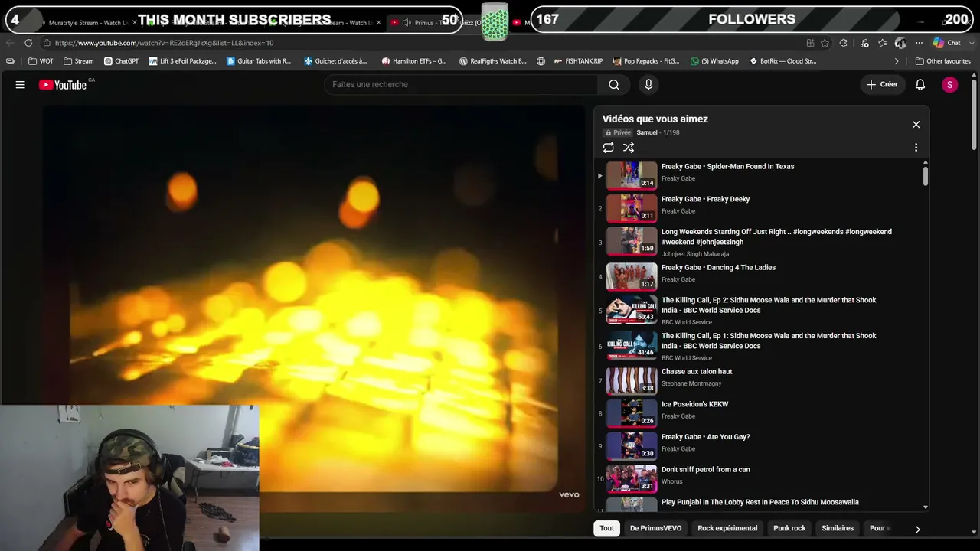This screenshot has width=980, height=551.
Task: Expand the Chat dropdown chevron
Action: tap(971, 43)
